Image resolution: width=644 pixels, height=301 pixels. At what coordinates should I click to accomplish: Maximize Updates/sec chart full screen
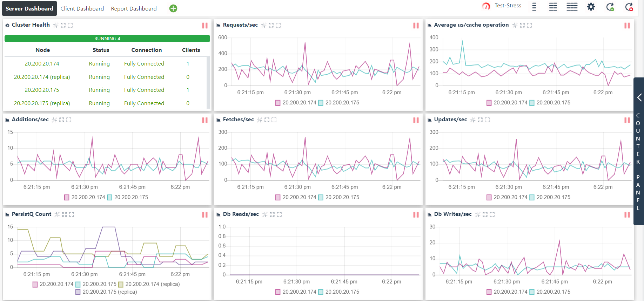coord(487,120)
